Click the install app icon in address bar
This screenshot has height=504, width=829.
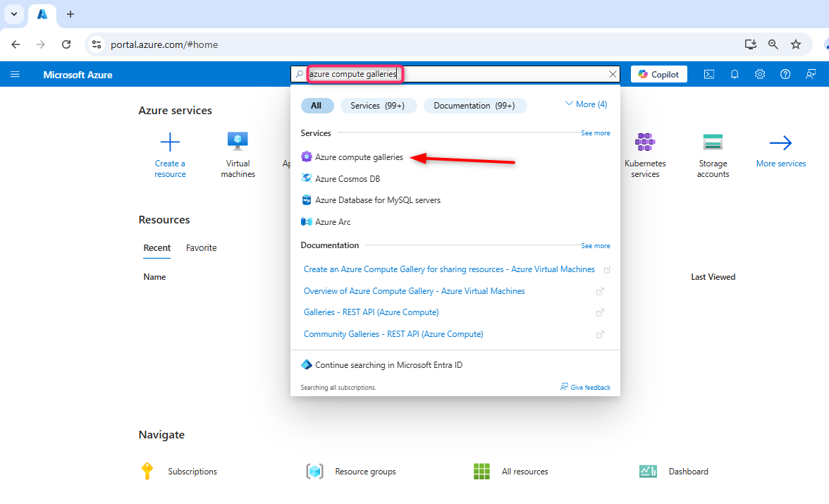click(750, 44)
